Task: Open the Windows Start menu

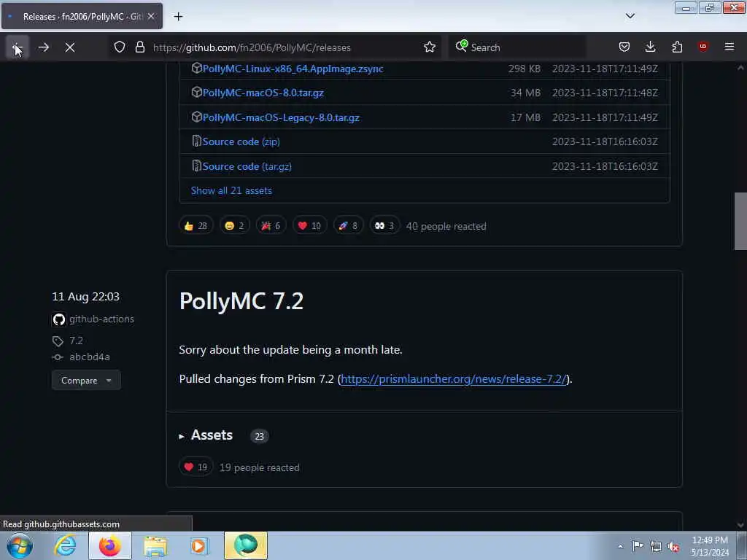Action: pyautogui.click(x=20, y=545)
